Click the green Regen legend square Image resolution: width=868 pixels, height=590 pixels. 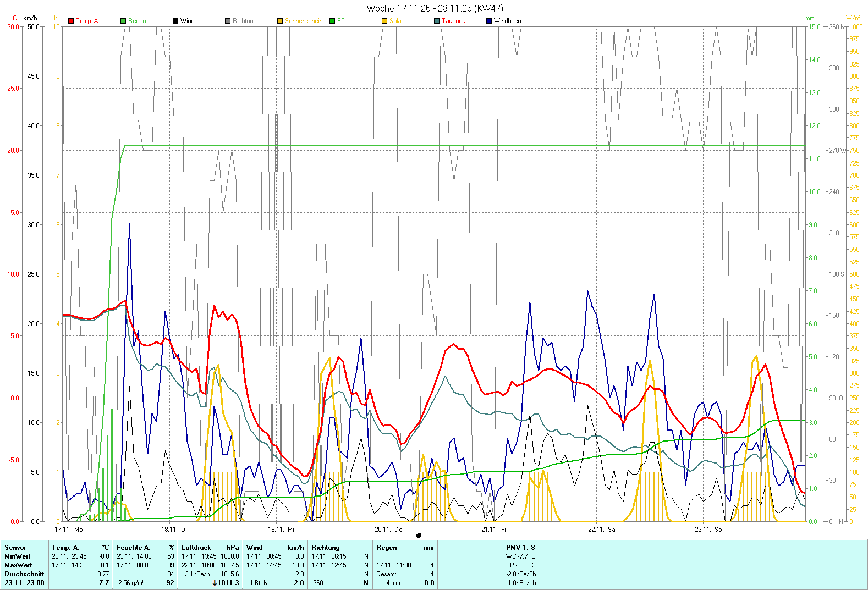[x=123, y=21]
